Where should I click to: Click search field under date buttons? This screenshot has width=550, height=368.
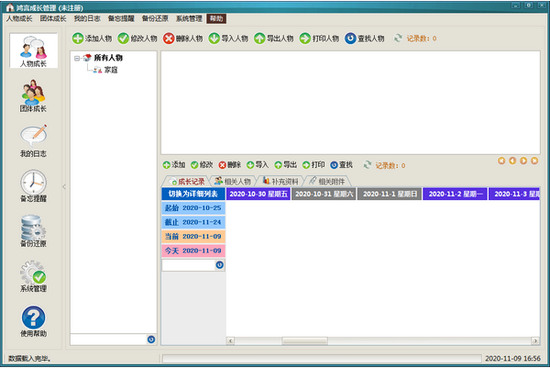coord(188,265)
